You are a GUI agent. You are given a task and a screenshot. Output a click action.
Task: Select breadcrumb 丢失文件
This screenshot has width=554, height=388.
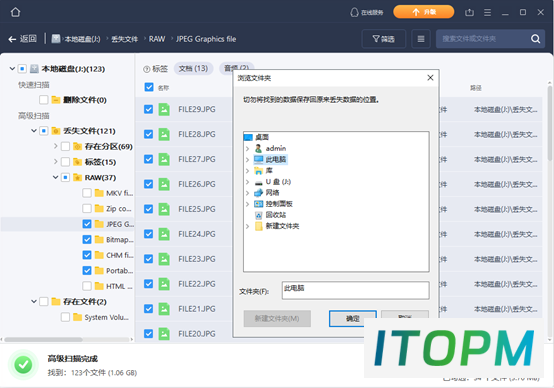[x=124, y=39]
